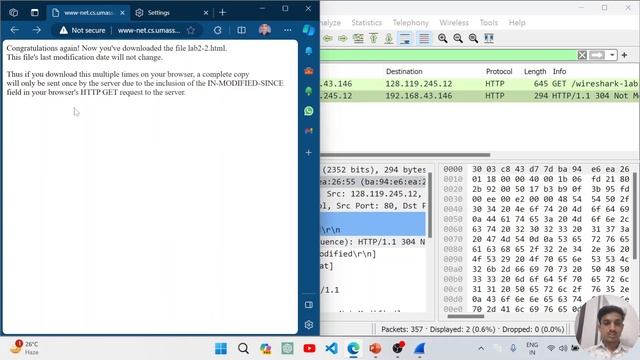The width and height of the screenshot is (640, 360).
Task: Open Wireshark Telephony menu
Action: (411, 23)
